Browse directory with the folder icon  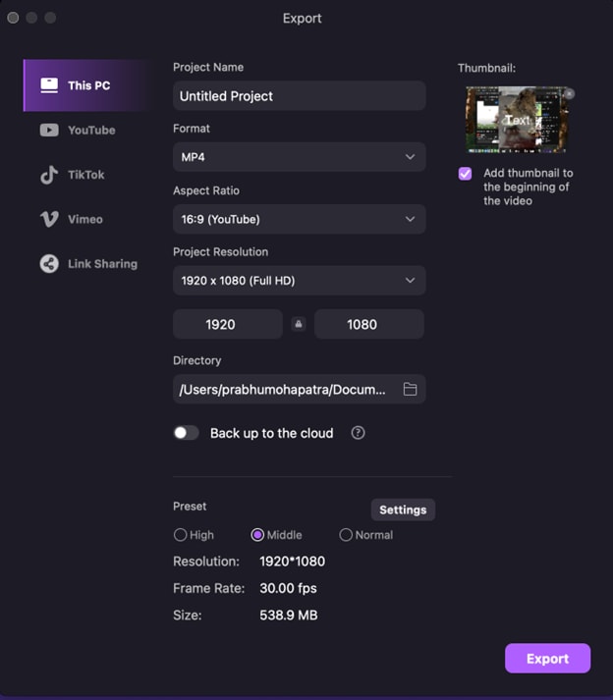[410, 390]
